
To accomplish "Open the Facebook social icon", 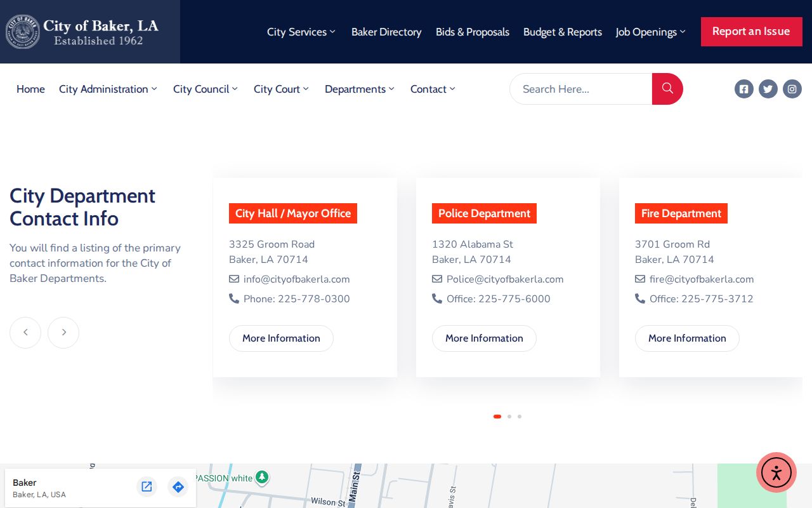I will pyautogui.click(x=744, y=89).
